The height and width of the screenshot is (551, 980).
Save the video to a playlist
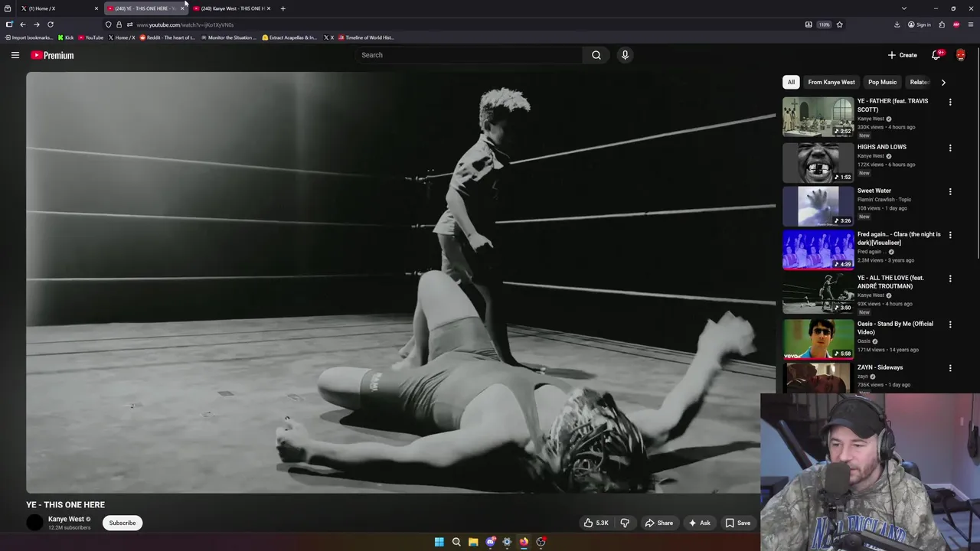point(738,523)
